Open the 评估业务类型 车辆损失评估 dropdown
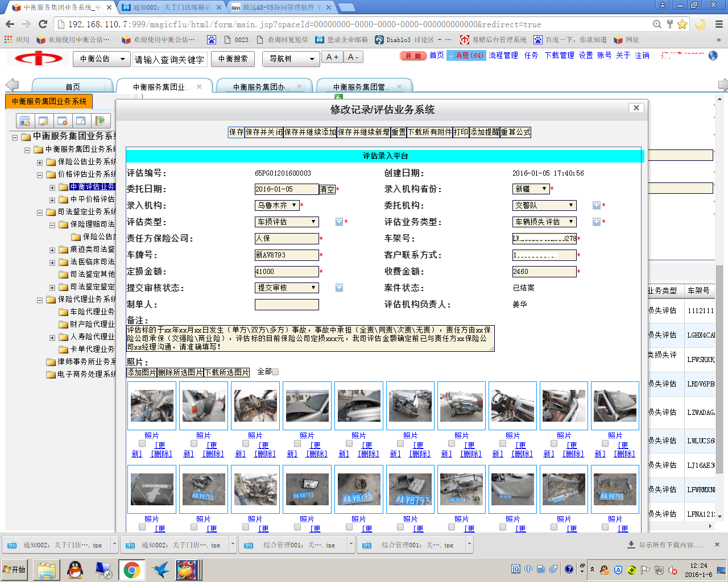 [544, 222]
